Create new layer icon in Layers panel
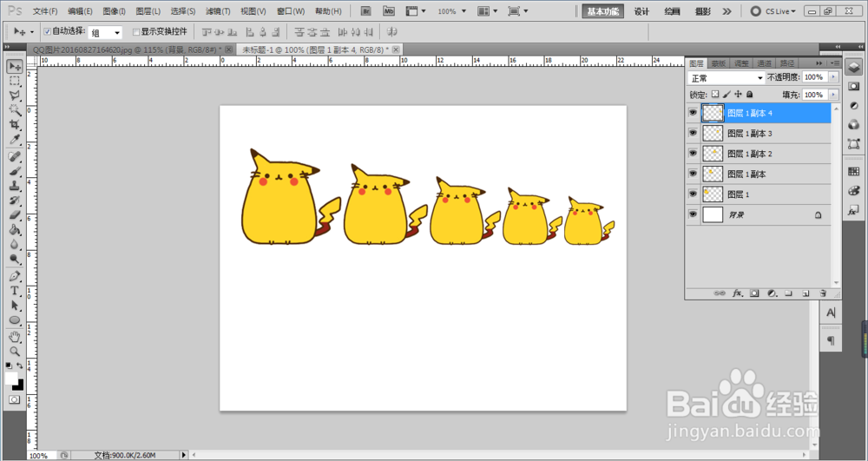The image size is (868, 461). [x=806, y=293]
